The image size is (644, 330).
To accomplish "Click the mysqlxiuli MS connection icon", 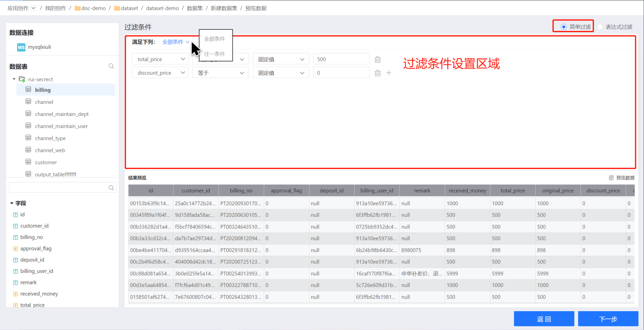I will (21, 47).
